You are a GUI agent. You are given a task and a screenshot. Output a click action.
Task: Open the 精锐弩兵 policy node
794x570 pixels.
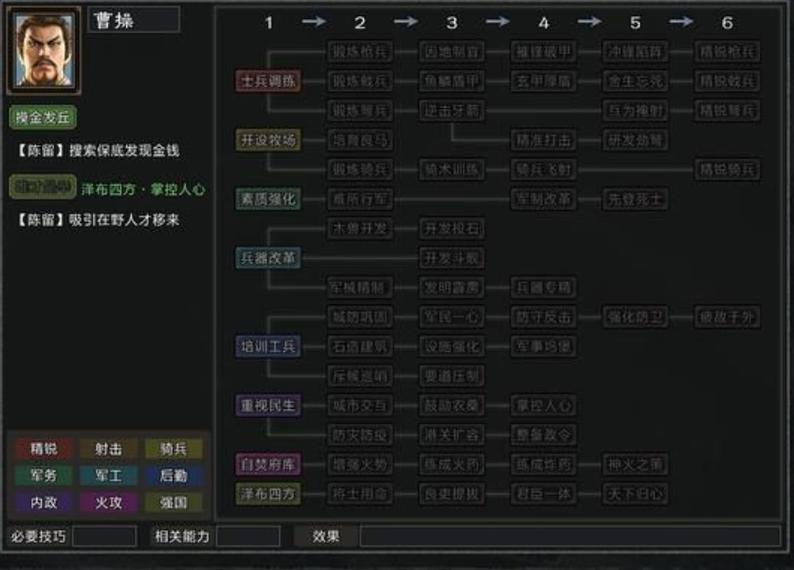(727, 111)
